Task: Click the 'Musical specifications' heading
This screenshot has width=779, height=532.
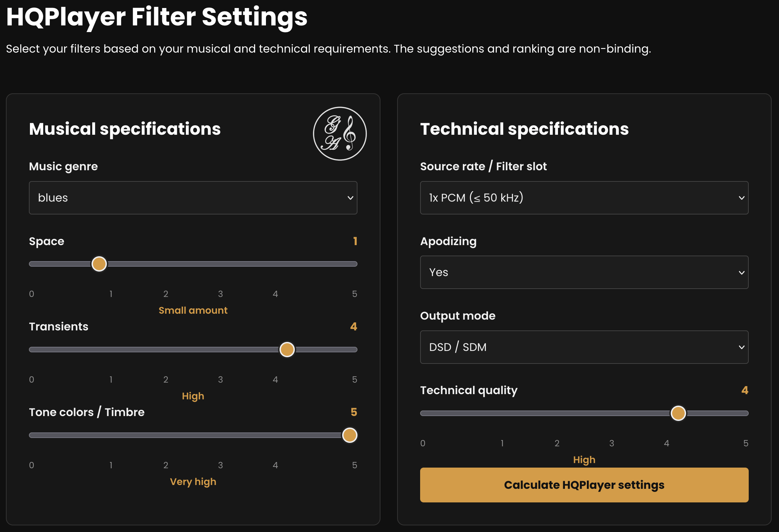Action: 125,129
